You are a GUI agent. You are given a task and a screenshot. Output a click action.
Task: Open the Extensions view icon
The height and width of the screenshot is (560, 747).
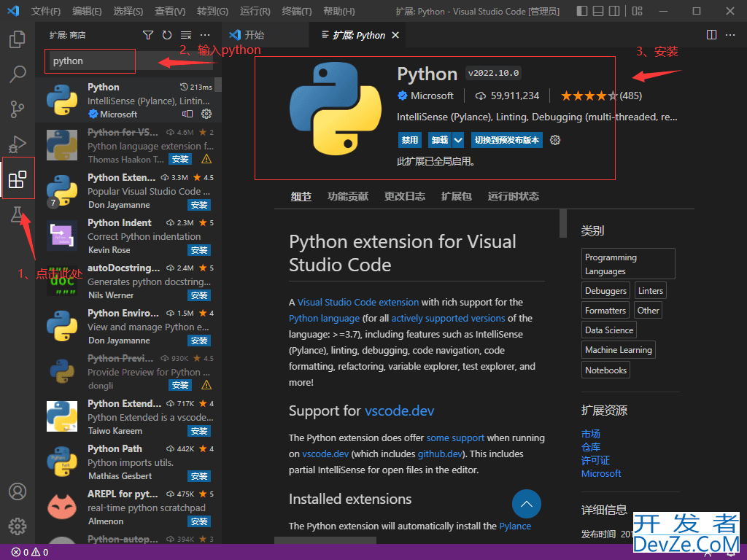click(x=18, y=179)
